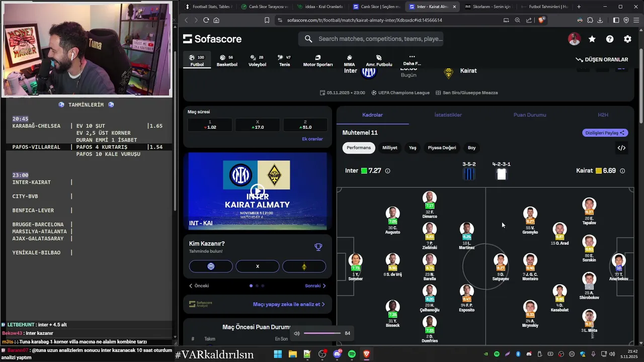
Task: Click the Sofascore search field
Action: coord(371,39)
